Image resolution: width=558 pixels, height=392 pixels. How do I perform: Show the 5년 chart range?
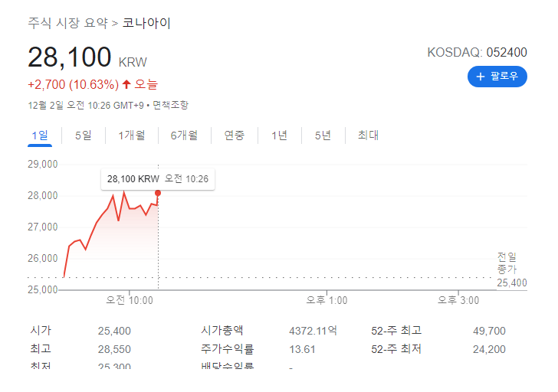tap(323, 136)
